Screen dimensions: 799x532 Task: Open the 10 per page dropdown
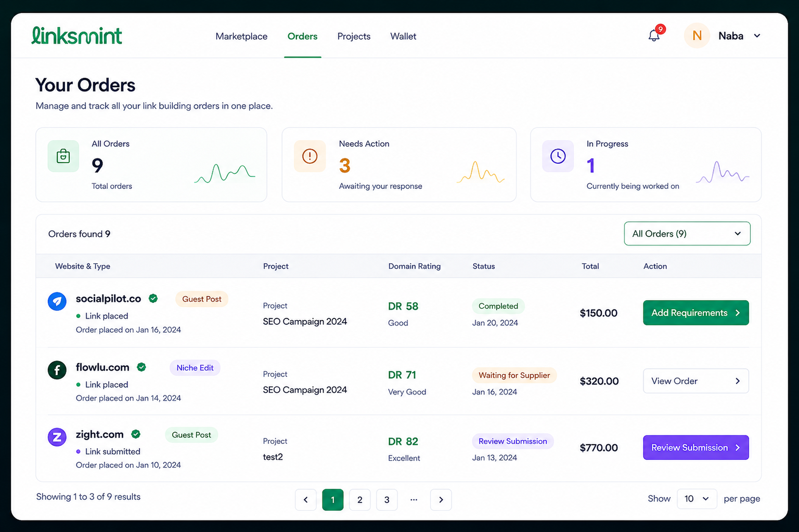point(697,499)
